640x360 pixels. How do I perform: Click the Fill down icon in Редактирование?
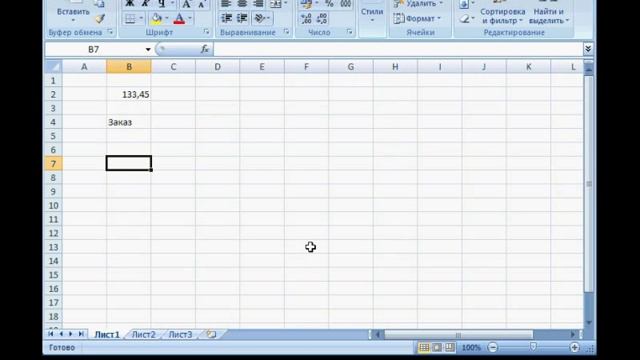[x=464, y=4]
